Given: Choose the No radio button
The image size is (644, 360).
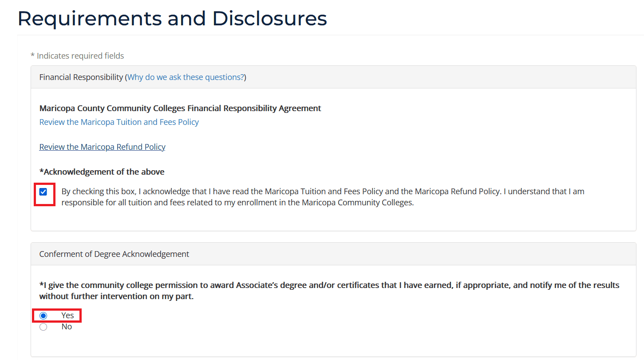Looking at the screenshot, I should pyautogui.click(x=43, y=327).
